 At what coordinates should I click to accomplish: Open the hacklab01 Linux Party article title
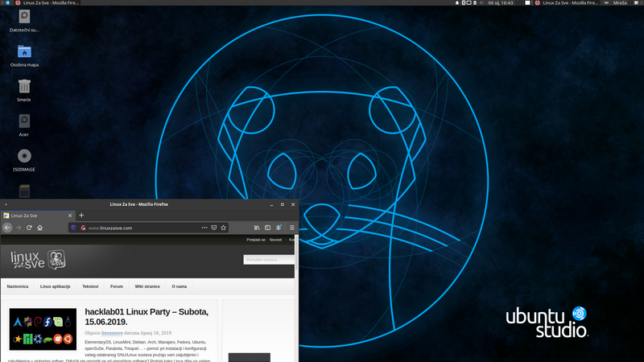(x=147, y=316)
